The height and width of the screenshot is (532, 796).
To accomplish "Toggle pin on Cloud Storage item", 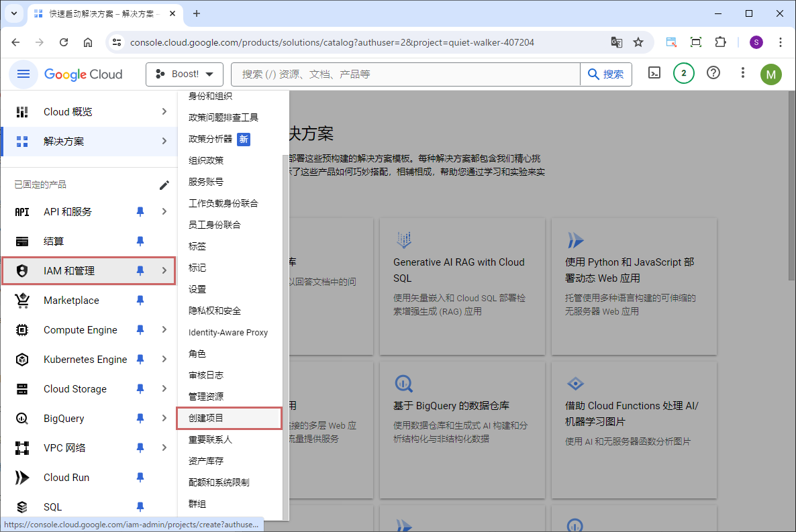I will (140, 389).
